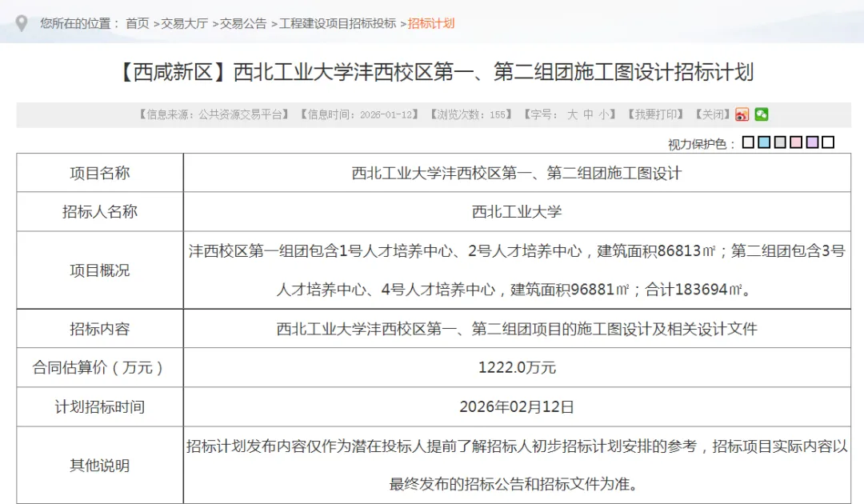Screen dimensions: 864x504
Task: Click the bid content cell ending in 相关设计文件
Action: (x=517, y=329)
